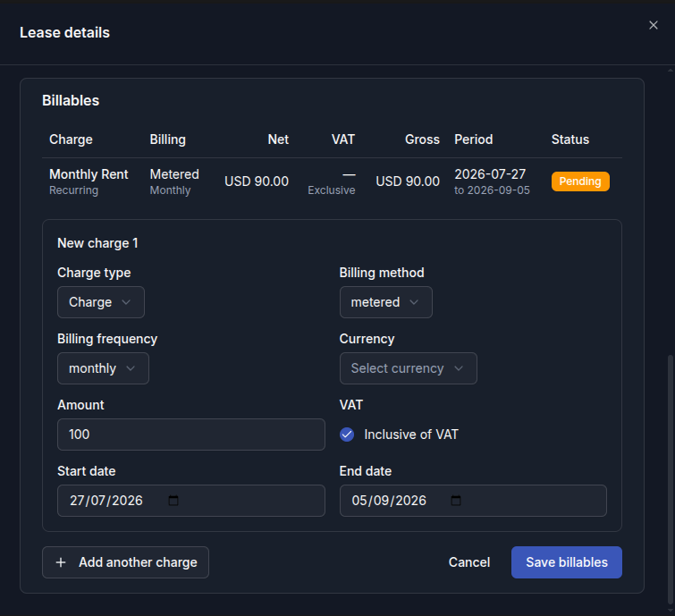
Task: Click the period start 2026-07-27
Action: [x=490, y=174]
